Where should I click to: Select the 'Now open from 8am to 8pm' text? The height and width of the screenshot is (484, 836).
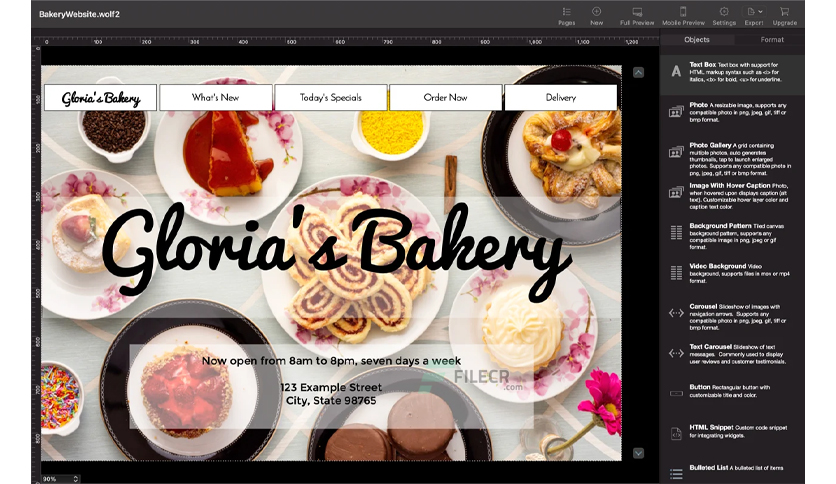[331, 361]
